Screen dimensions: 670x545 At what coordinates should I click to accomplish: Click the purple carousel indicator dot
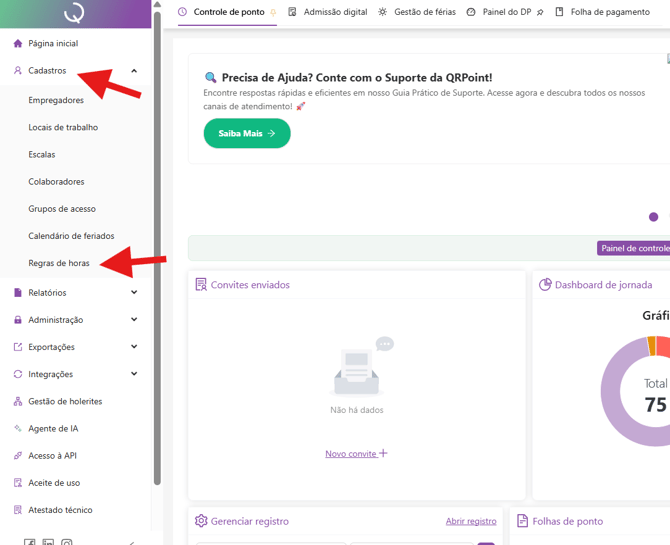[654, 217]
